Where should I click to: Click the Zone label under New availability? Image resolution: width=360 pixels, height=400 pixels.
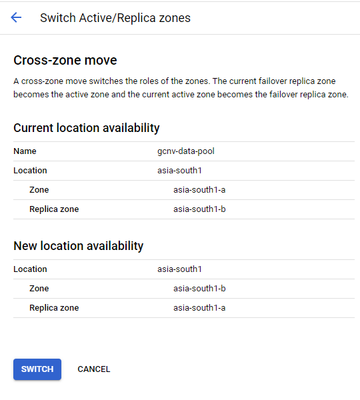pos(39,288)
